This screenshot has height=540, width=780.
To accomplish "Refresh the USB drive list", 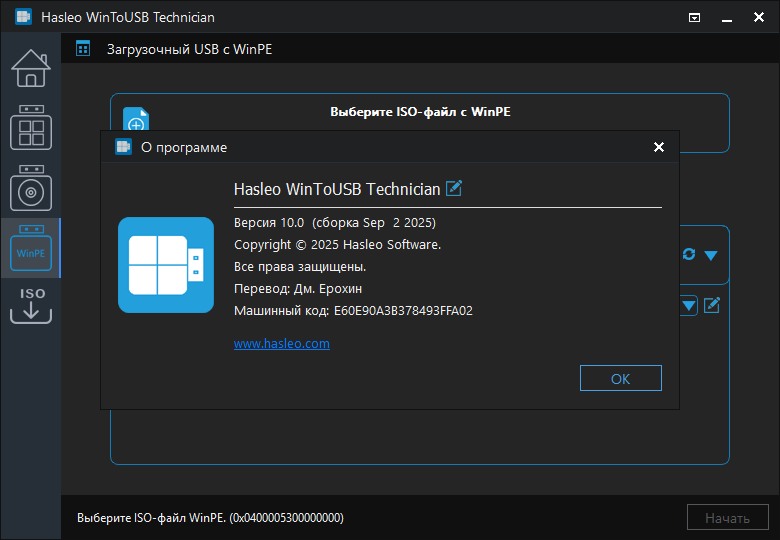I will coord(689,255).
